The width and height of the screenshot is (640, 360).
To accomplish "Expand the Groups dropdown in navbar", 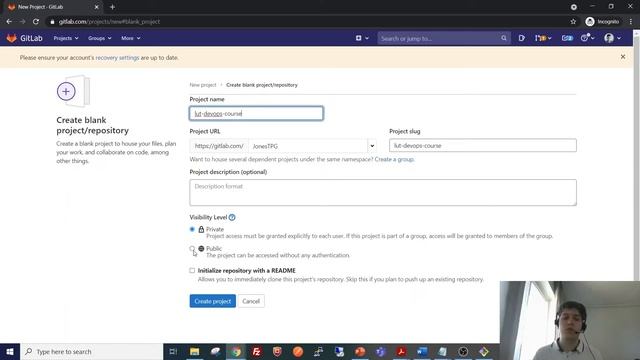I will tap(100, 38).
